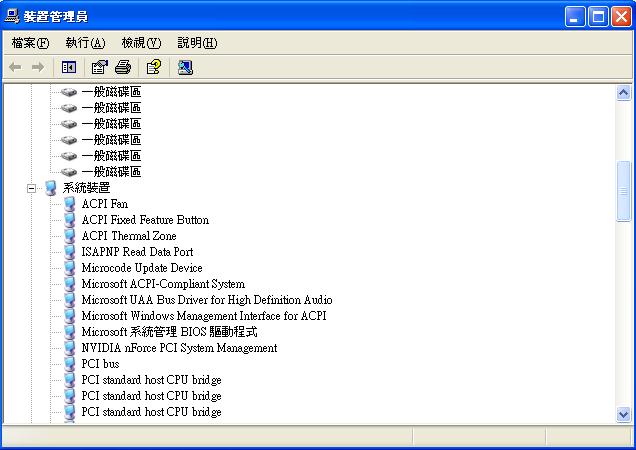Click the Print toolbar icon
636x450 pixels.
[123, 67]
